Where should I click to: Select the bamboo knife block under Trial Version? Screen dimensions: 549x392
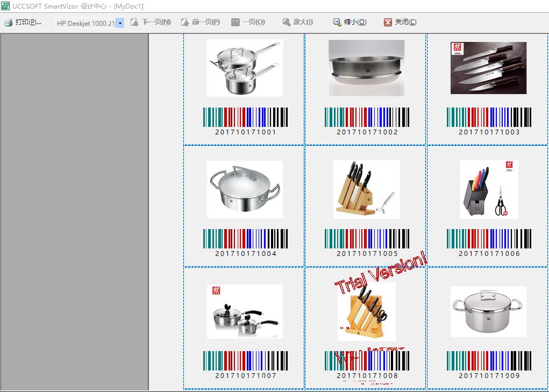[366, 311]
